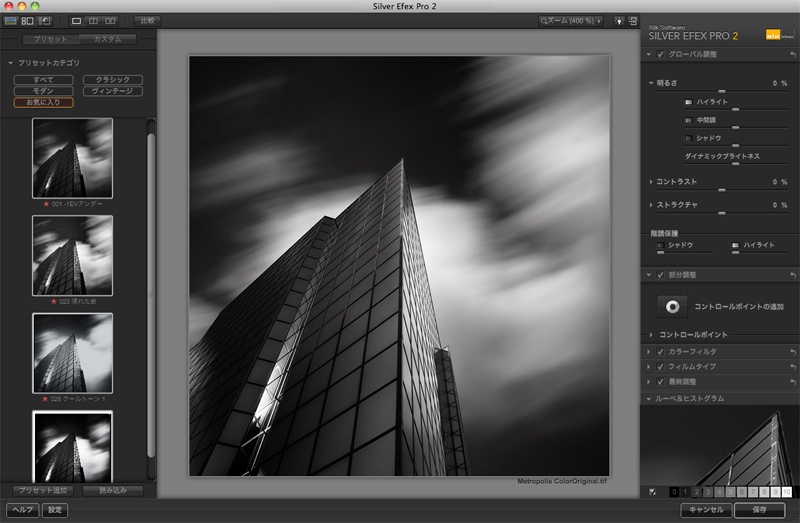Click red star of 023 preset
Image resolution: width=800 pixels, height=523 pixels.
click(54, 301)
